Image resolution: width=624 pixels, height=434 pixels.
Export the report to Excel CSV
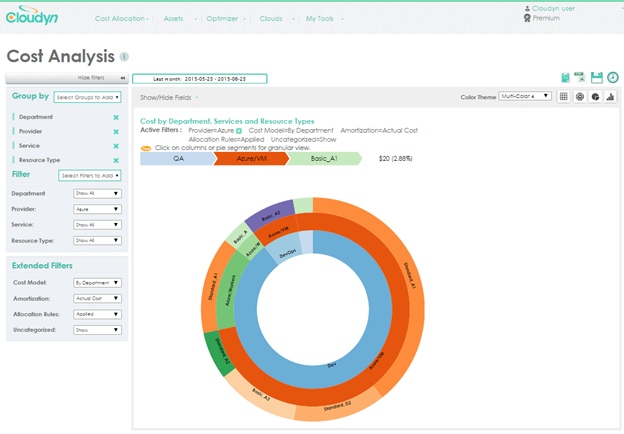pyautogui.click(x=580, y=77)
